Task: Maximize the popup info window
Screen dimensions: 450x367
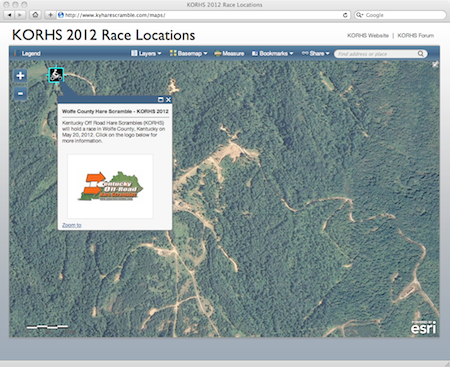Action: coord(160,99)
